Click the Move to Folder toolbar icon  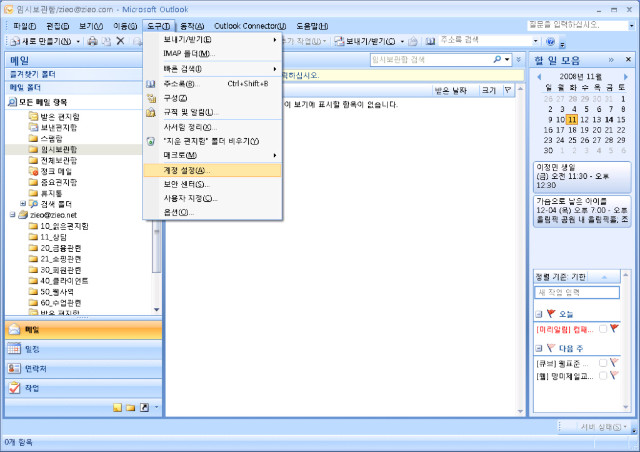(x=106, y=41)
